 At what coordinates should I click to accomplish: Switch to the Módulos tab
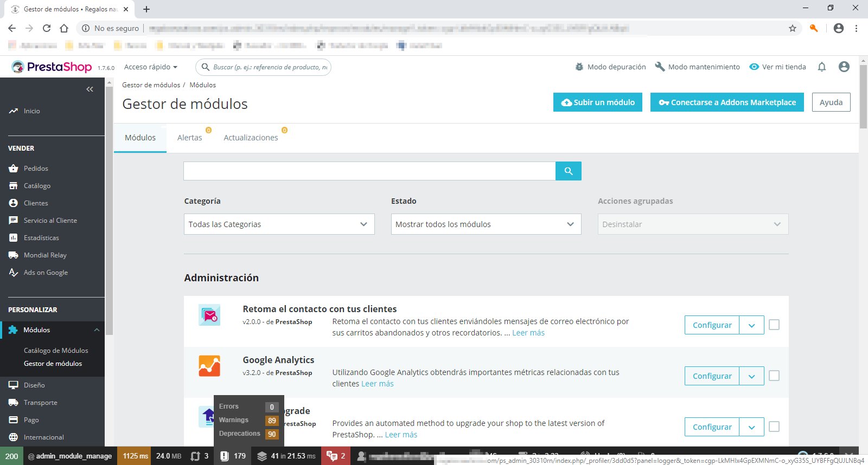coord(140,138)
